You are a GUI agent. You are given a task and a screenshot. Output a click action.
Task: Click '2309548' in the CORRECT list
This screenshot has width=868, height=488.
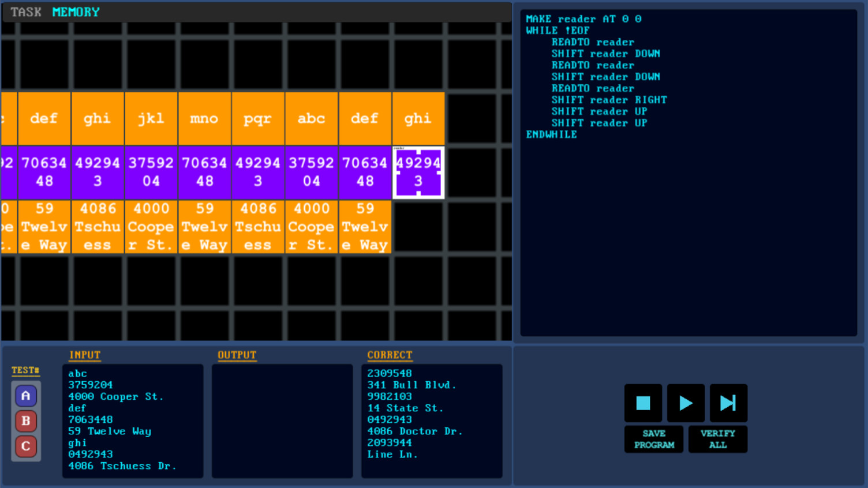390,374
